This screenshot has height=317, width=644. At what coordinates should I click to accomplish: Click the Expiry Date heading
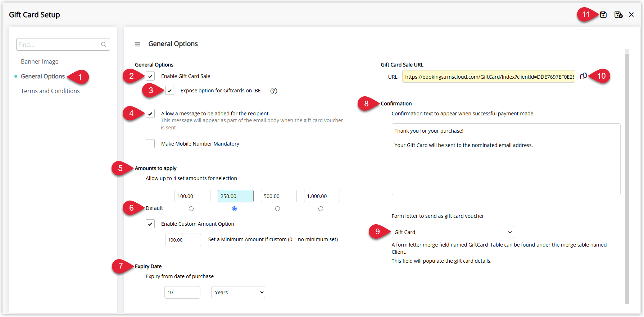coord(148,266)
